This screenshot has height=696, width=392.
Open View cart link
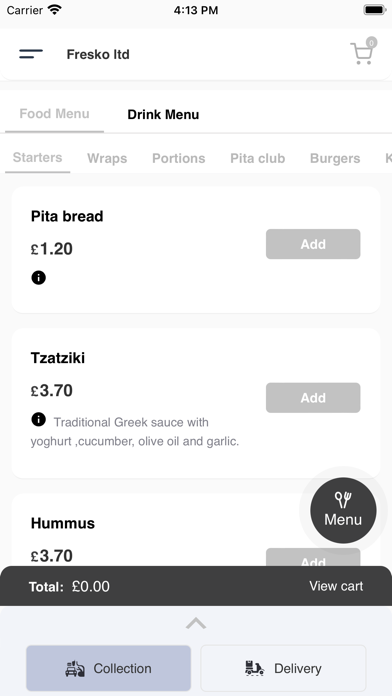coord(336,586)
